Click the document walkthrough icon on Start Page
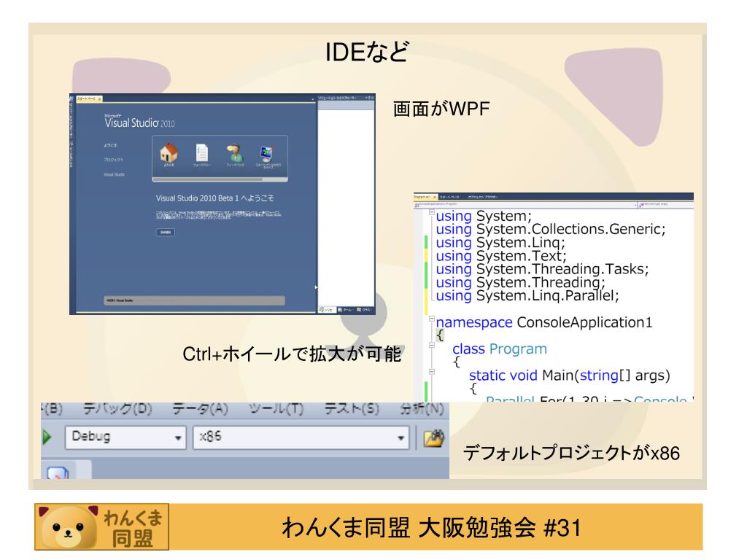The width and height of the screenshot is (747, 560). tap(202, 153)
